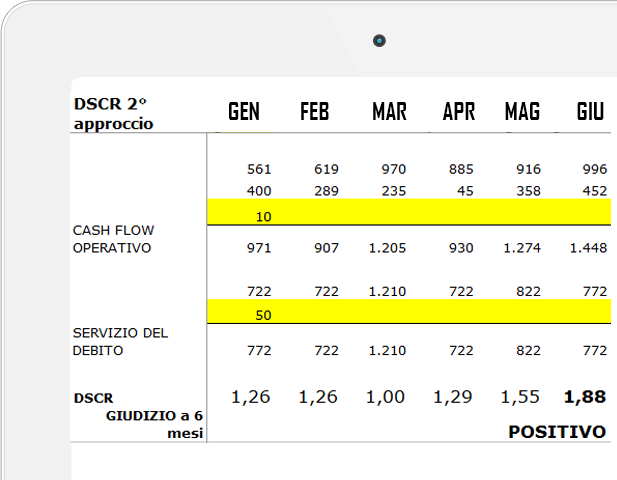The height and width of the screenshot is (480, 617).
Task: Click the 'POSITIVO' judgment result
Action: point(557,432)
